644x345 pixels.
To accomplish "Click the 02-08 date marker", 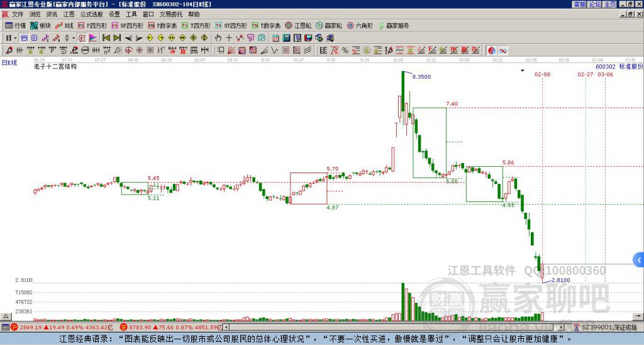I will click(x=542, y=74).
